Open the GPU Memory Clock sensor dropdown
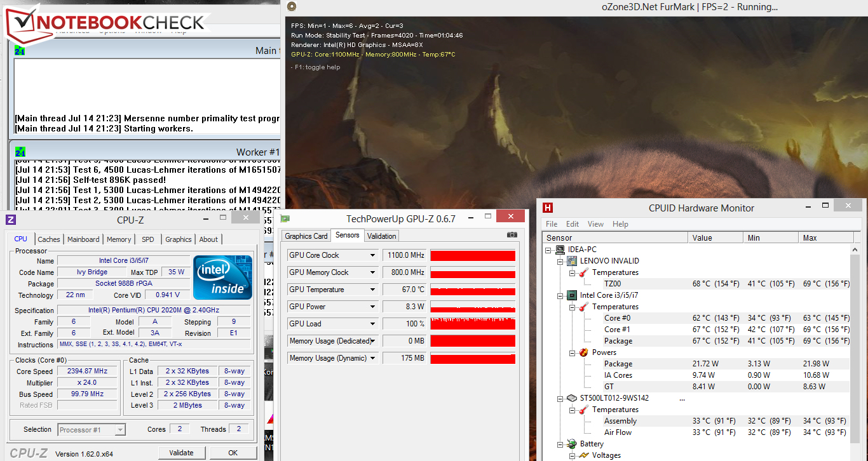868x461 pixels. pos(373,272)
